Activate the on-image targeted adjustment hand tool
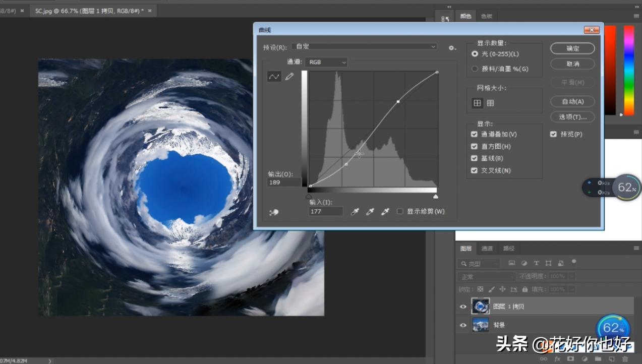 pyautogui.click(x=274, y=212)
